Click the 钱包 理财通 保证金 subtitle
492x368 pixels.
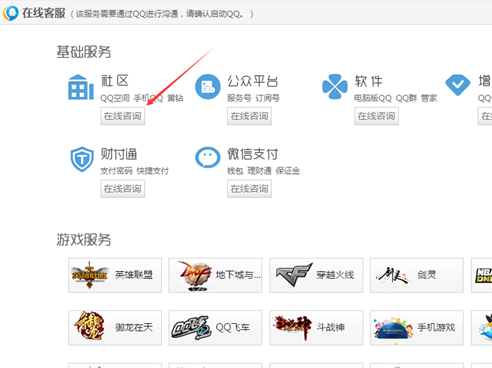coord(263,171)
